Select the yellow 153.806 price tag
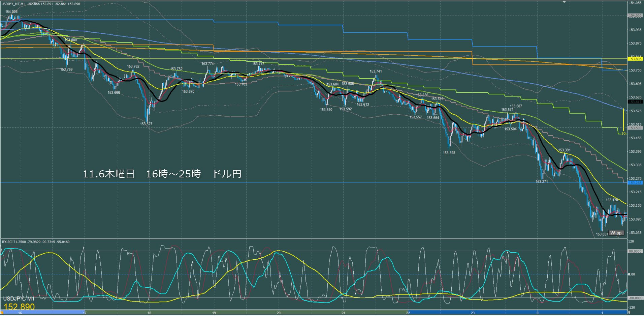The height and width of the screenshot is (316, 644). click(635, 59)
